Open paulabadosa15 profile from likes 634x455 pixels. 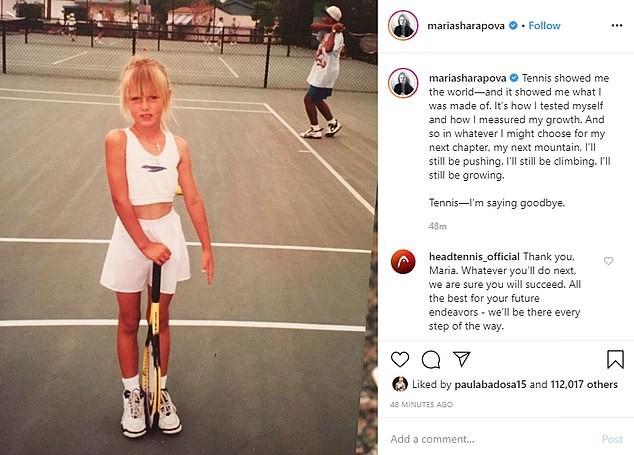click(x=490, y=384)
